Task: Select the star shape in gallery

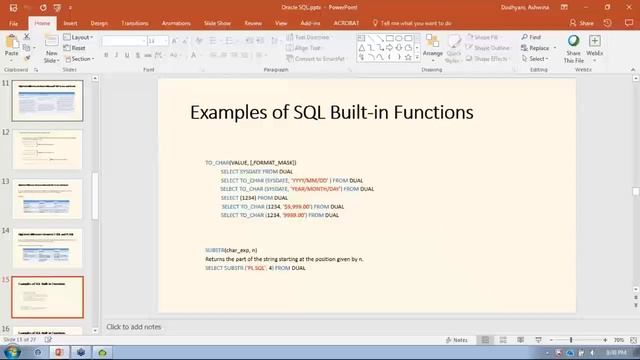Action: pos(408,57)
